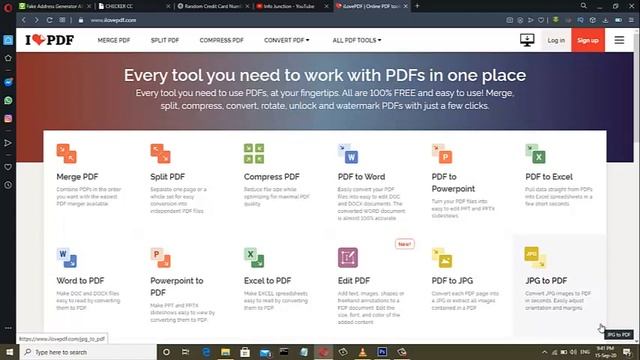Viewport: 640px width, 360px height.
Task: Open the Powerpoint to PDF icon
Action: [160, 258]
